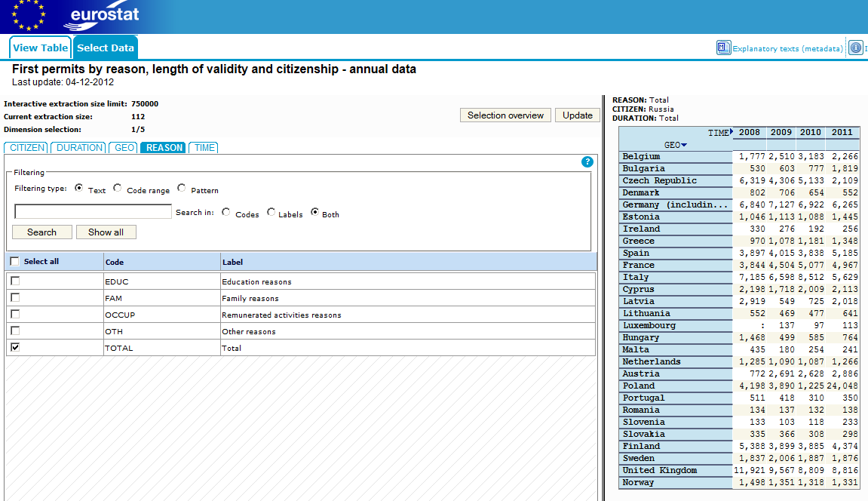Click the eurostat logo
Viewport: 868px width, 501px height.
(102, 17)
